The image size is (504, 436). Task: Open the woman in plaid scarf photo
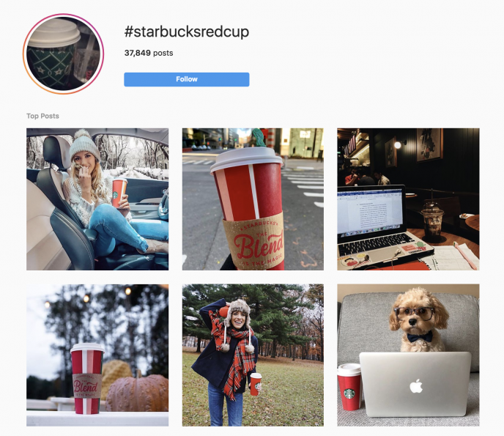[x=253, y=355]
